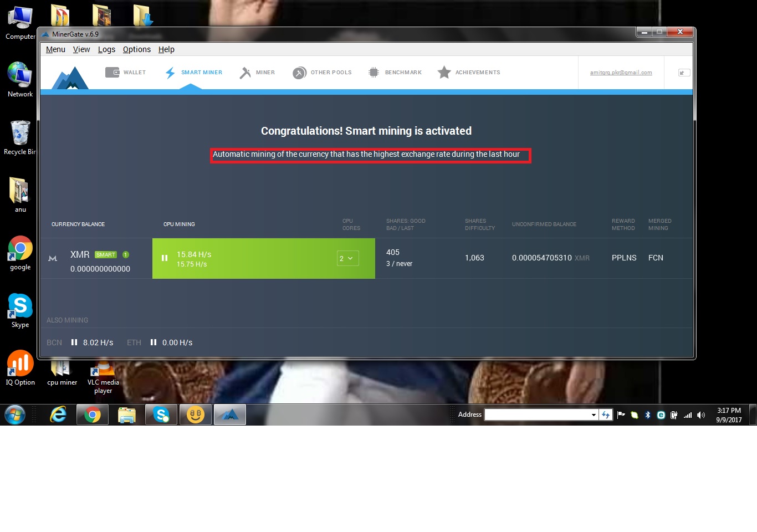The width and height of the screenshot is (757, 532).
Task: Open the Windows Start menu
Action: [15, 415]
